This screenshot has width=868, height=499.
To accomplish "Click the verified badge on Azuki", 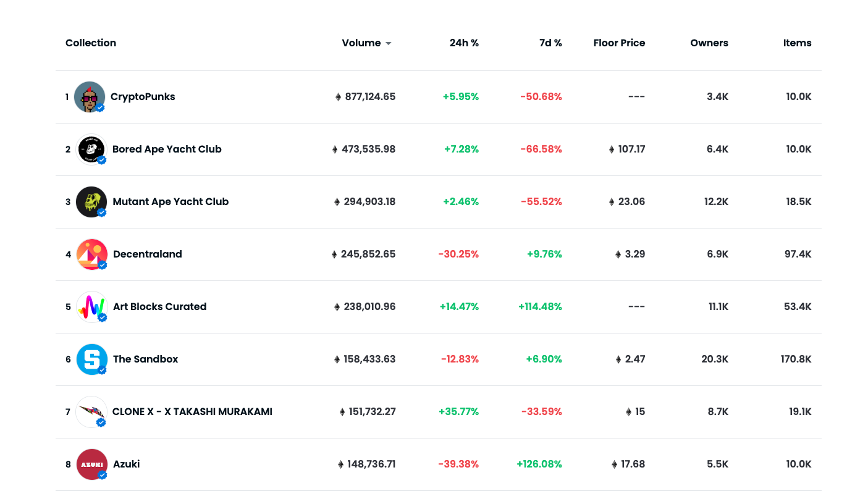I will click(103, 475).
